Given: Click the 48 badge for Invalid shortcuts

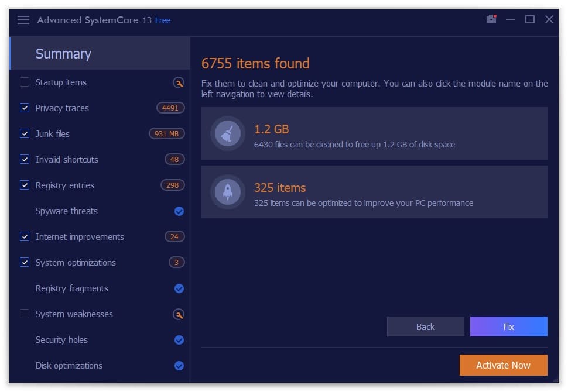Looking at the screenshot, I should [174, 159].
